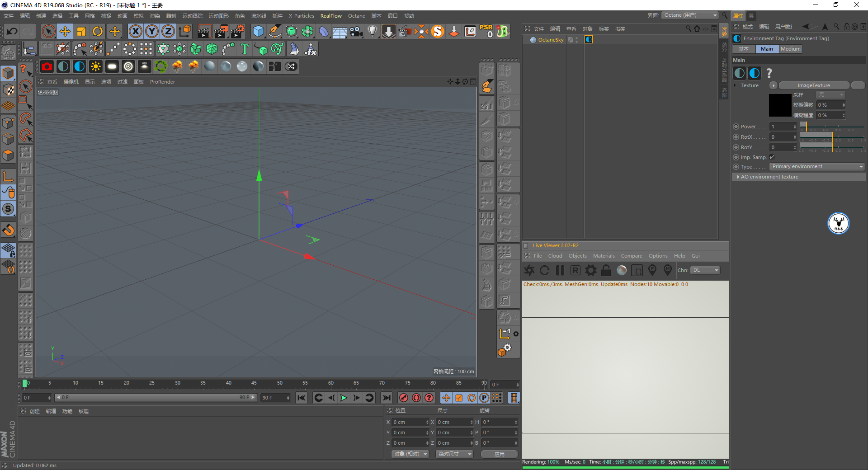
Task: Activate the Move tool in top toolbar
Action: 65,31
